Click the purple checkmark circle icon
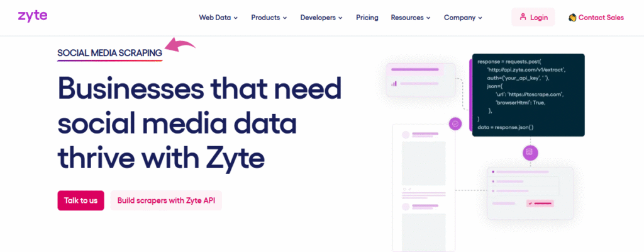The width and height of the screenshot is (644, 252). [455, 124]
